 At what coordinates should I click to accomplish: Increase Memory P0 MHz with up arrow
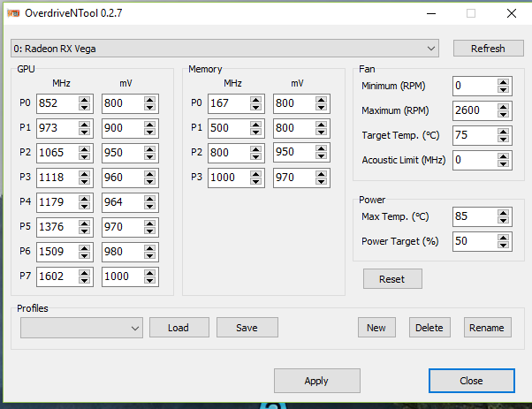click(x=255, y=100)
